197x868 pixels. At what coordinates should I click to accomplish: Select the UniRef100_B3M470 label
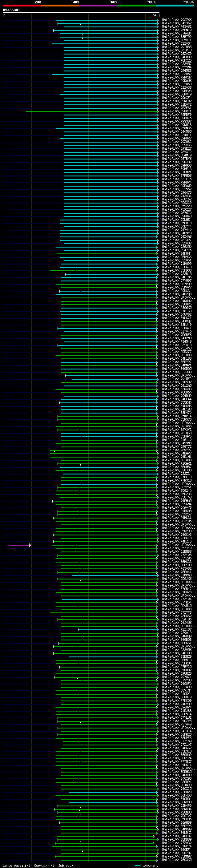[177, 413]
